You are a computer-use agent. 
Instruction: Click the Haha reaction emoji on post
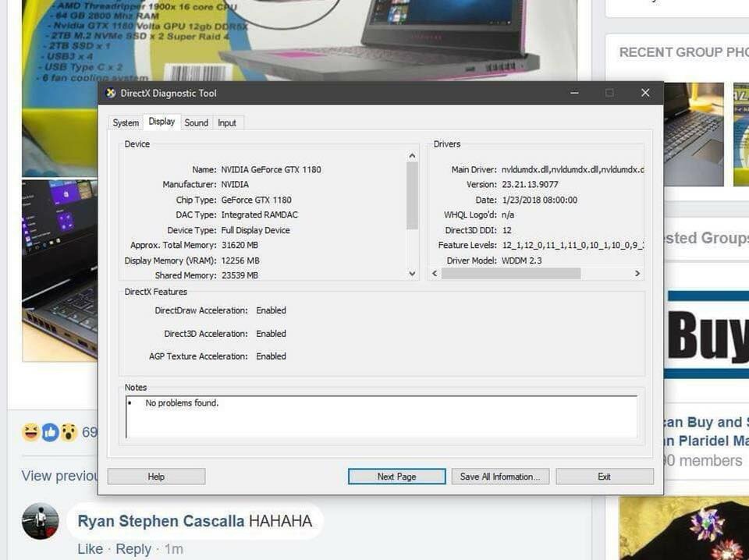(x=30, y=433)
